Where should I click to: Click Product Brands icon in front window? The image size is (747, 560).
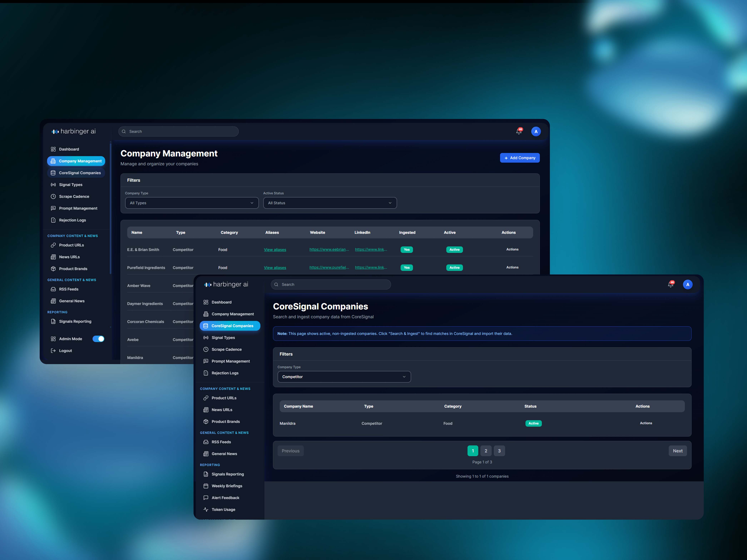point(206,421)
